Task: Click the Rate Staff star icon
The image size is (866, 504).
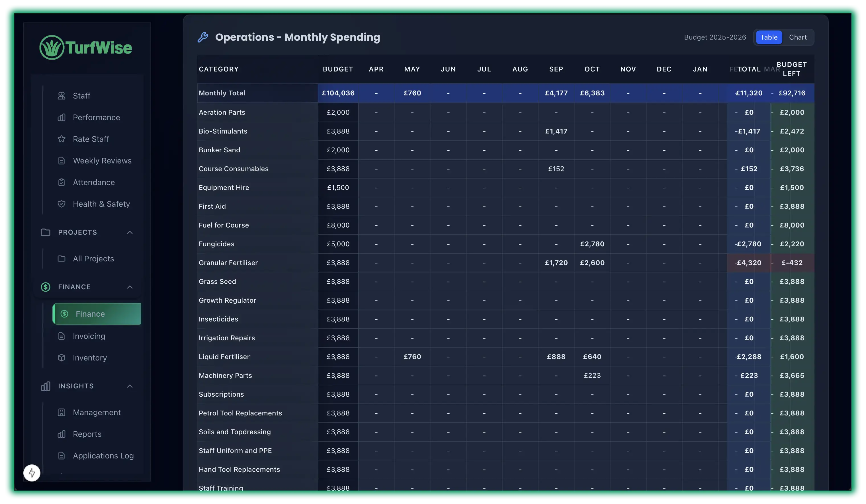Action: tap(62, 139)
